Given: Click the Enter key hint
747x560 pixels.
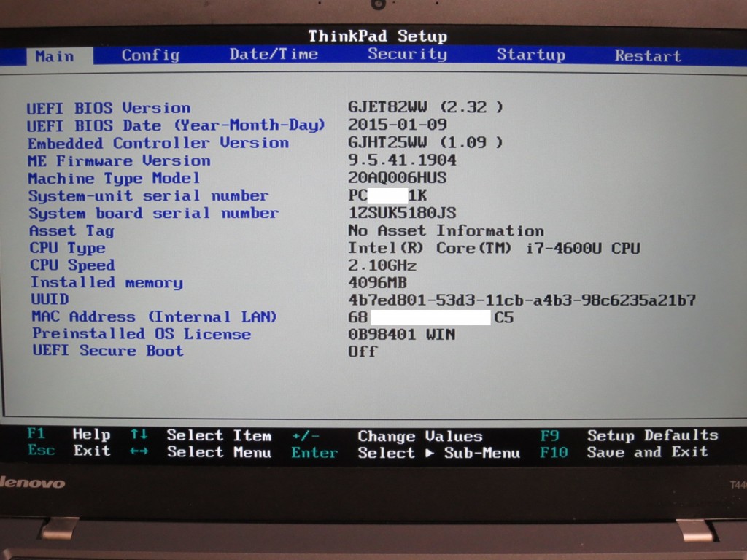Looking at the screenshot, I should (315, 452).
